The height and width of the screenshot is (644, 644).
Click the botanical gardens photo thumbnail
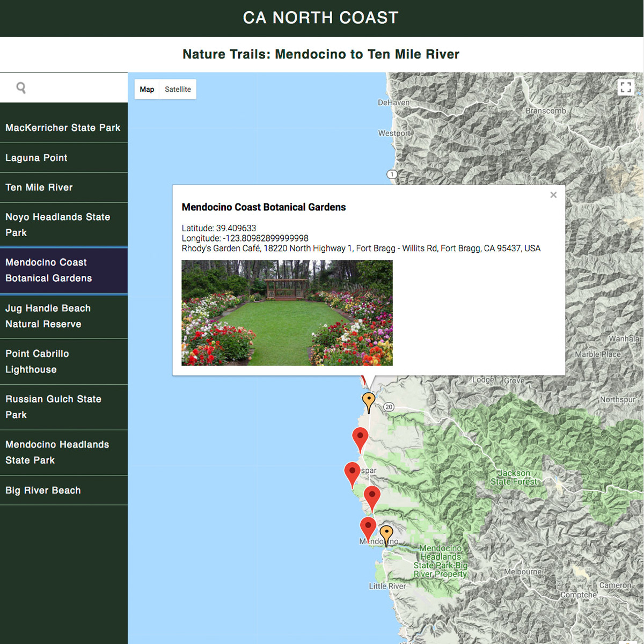pyautogui.click(x=287, y=313)
